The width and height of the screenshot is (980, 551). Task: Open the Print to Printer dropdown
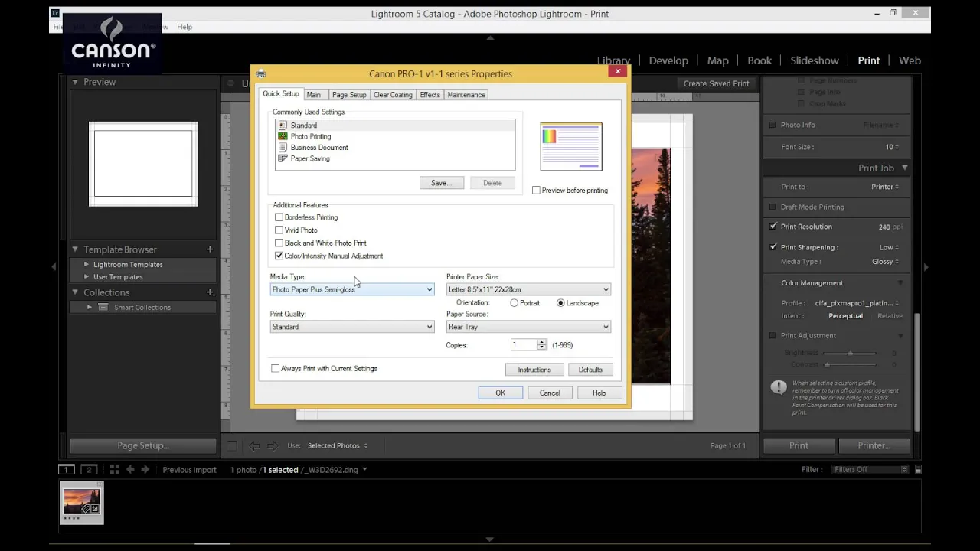click(885, 187)
